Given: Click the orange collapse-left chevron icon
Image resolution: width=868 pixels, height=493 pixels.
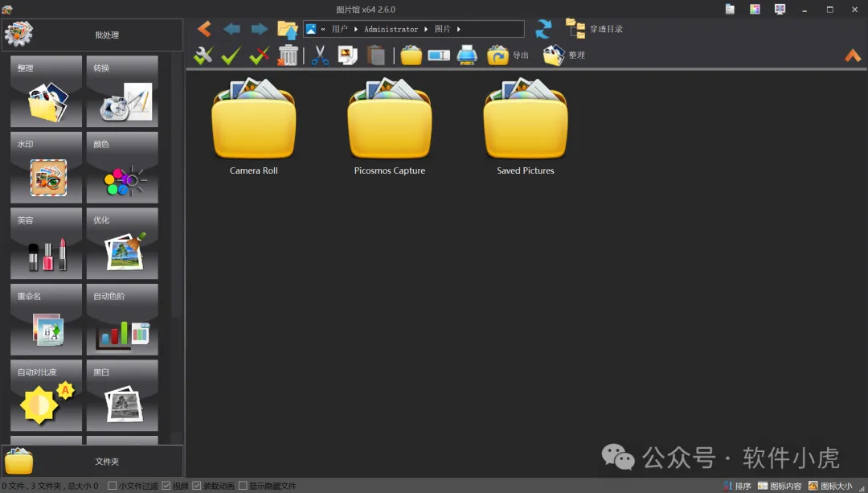Looking at the screenshot, I should (x=204, y=29).
